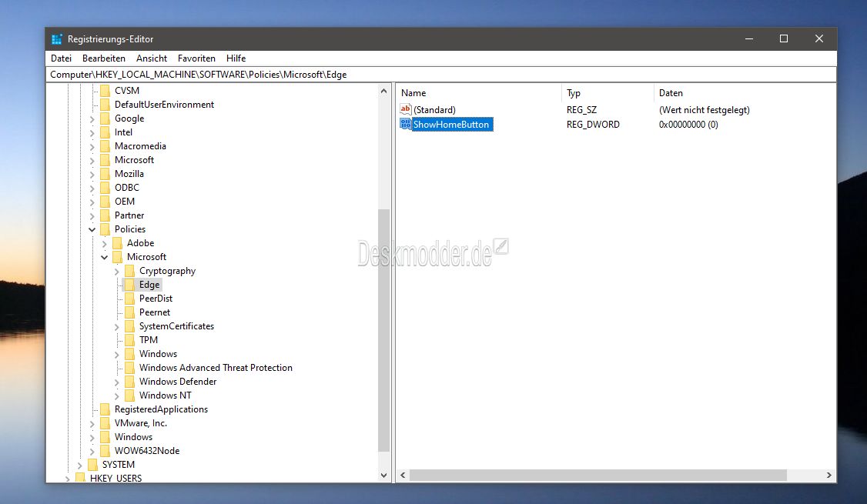Click the registry path address bar
The width and height of the screenshot is (867, 504).
pos(440,75)
